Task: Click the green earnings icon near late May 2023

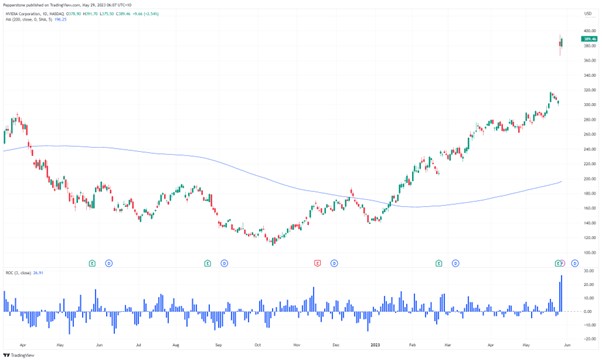Action: (557, 263)
